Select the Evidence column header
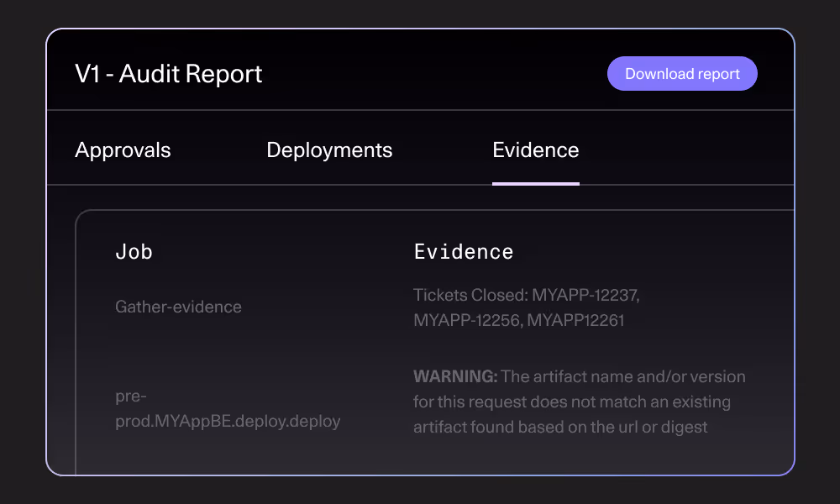The width and height of the screenshot is (840, 504). pyautogui.click(x=464, y=251)
